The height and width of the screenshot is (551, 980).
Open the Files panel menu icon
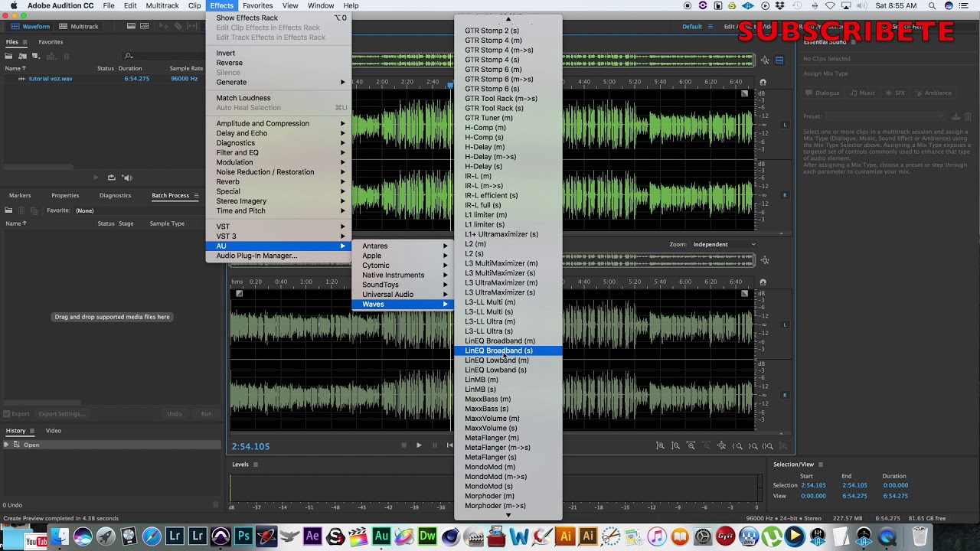click(25, 42)
